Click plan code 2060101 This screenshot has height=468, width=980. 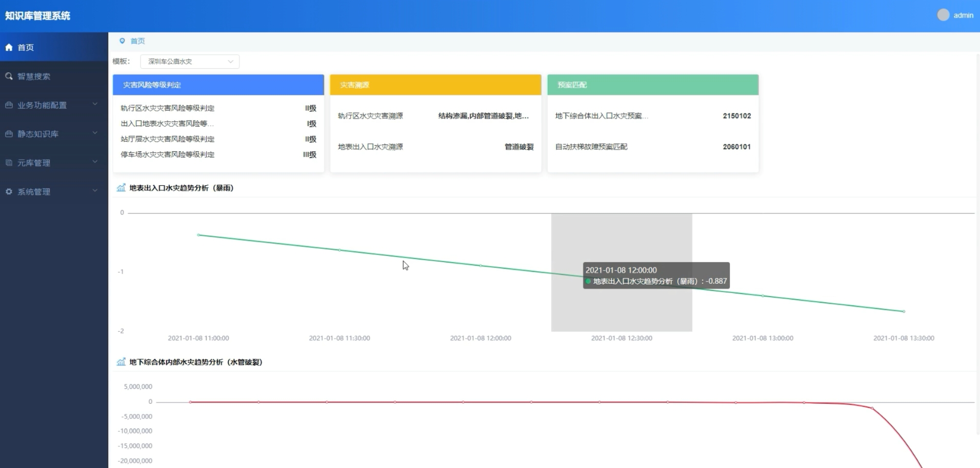coord(737,146)
